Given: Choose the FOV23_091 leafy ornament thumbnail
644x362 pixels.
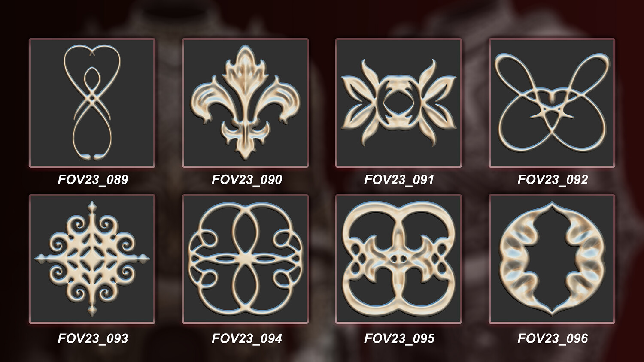Looking at the screenshot, I should [398, 103].
